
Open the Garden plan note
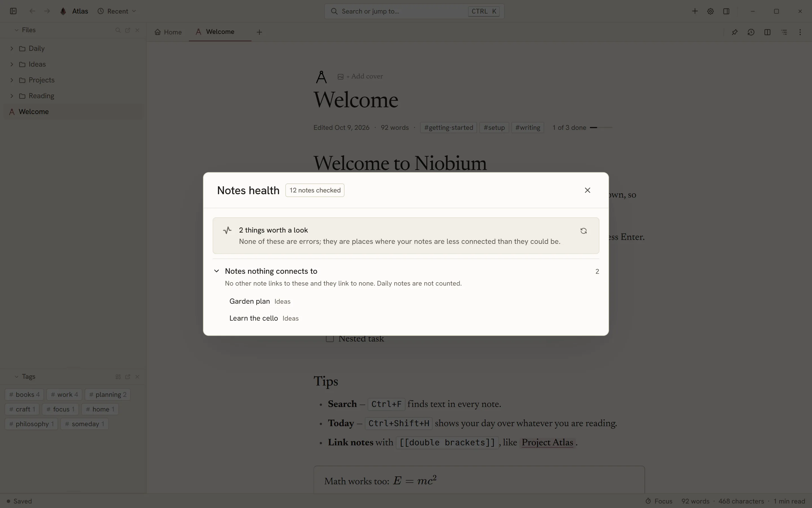[250, 301]
